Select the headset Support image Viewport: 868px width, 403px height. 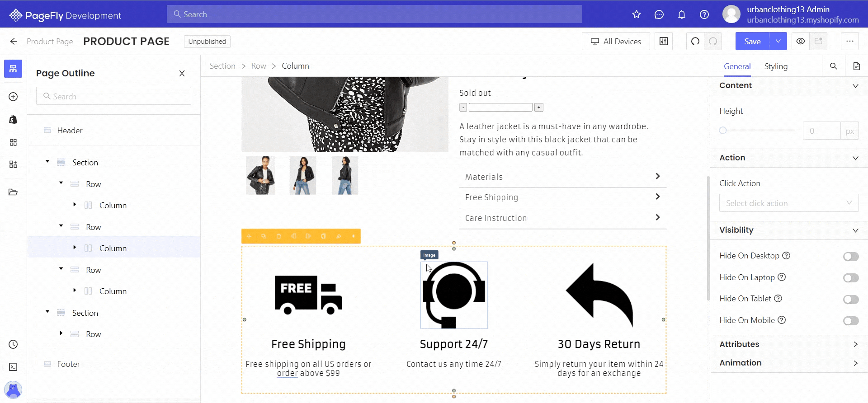454,295
